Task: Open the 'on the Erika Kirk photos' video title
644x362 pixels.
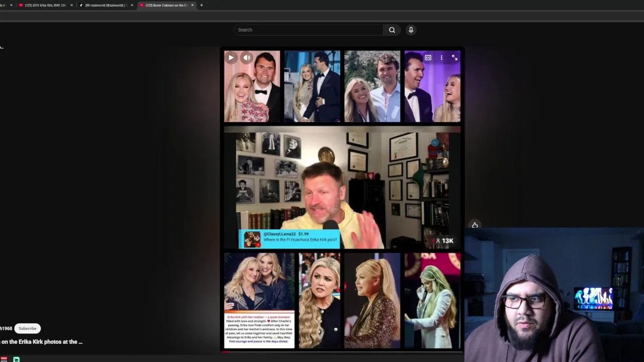Action: 41,342
